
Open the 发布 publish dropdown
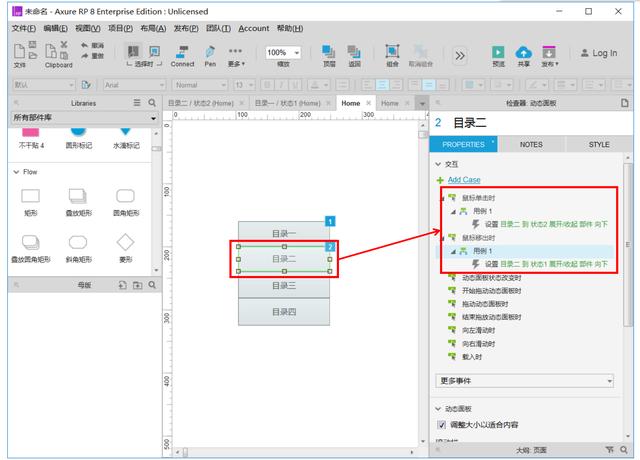pos(549,56)
